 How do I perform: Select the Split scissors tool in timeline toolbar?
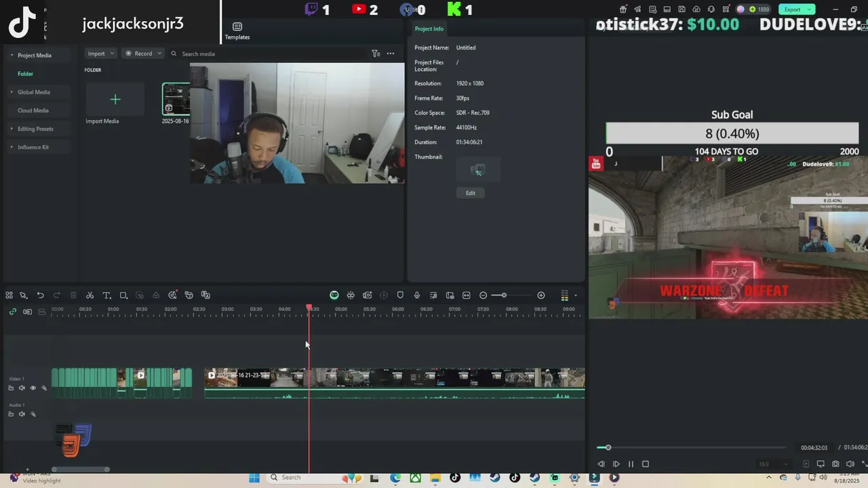pos(90,296)
